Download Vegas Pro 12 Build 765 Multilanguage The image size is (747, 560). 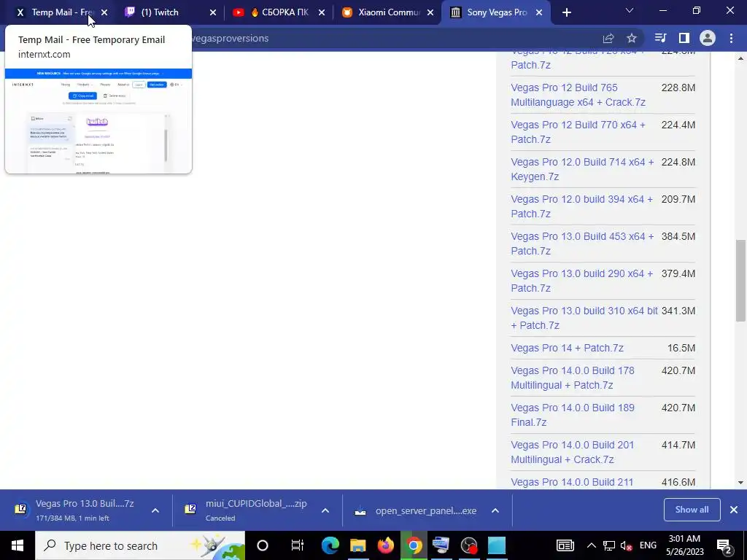[578, 95]
